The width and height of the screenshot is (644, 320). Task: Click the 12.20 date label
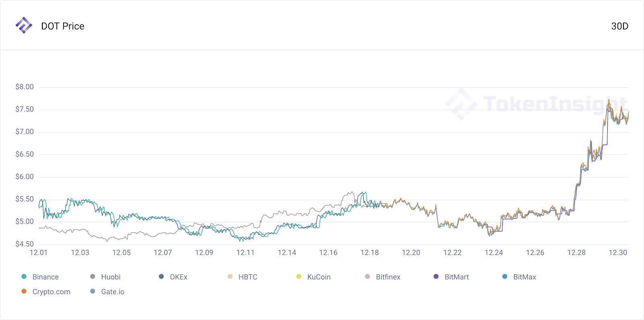411,253
